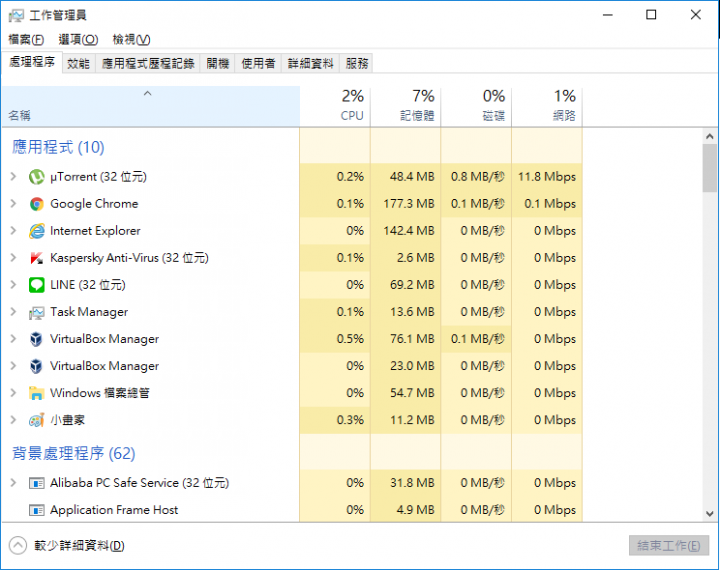
Task: Expand the Task Manager process row
Action: point(13,312)
